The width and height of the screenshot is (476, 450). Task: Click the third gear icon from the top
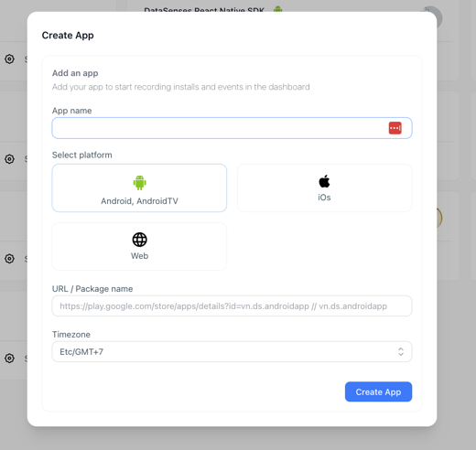[x=9, y=259]
